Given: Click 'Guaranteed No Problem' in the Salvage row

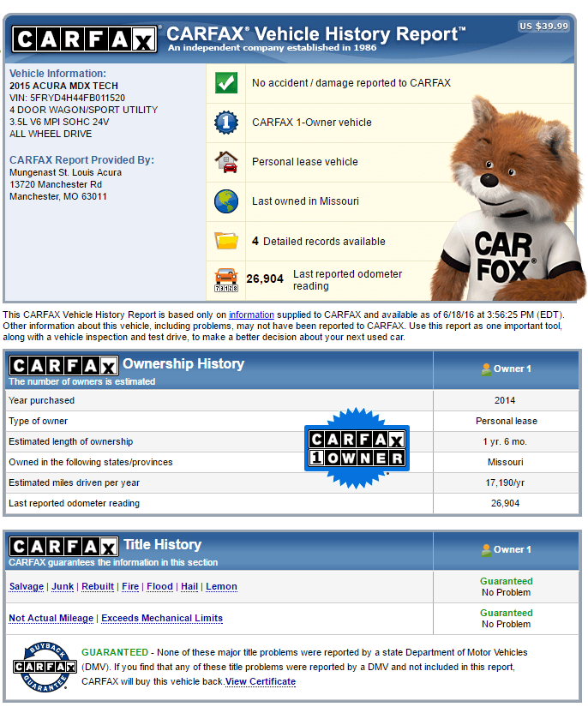Looking at the screenshot, I should [x=506, y=587].
